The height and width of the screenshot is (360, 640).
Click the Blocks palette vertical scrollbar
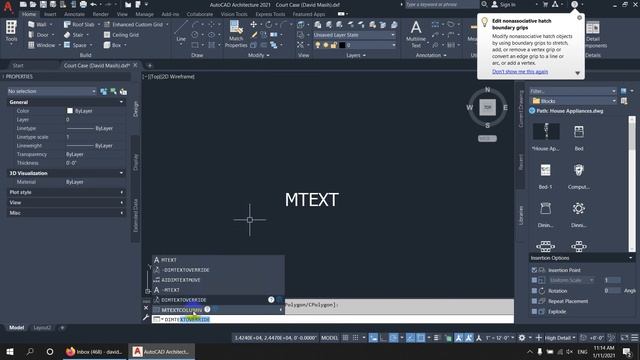click(632, 184)
